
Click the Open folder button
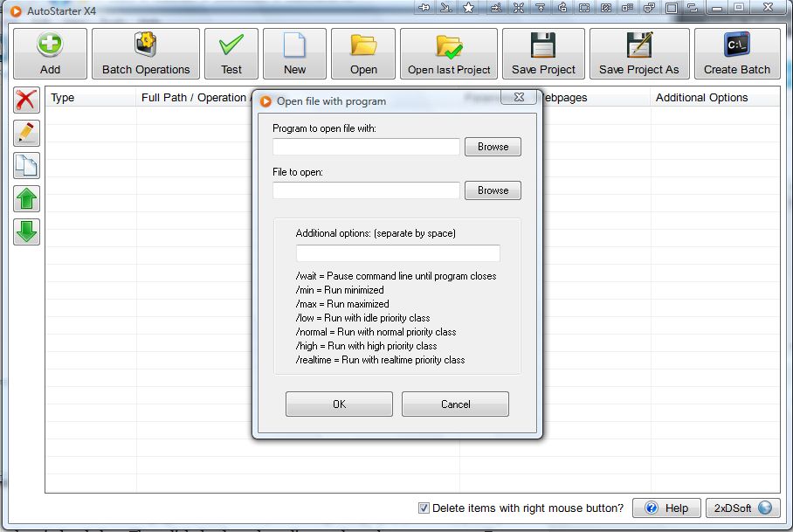point(363,53)
